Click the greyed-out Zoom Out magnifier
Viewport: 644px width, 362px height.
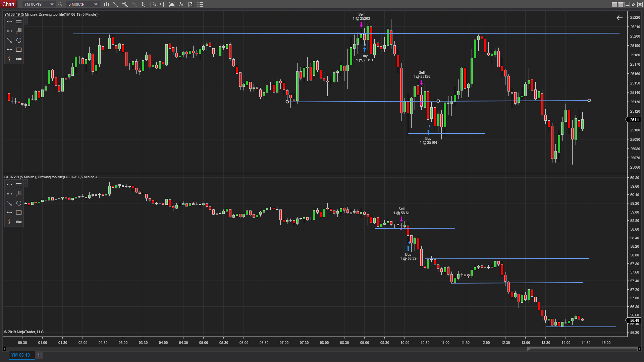pos(135,4)
